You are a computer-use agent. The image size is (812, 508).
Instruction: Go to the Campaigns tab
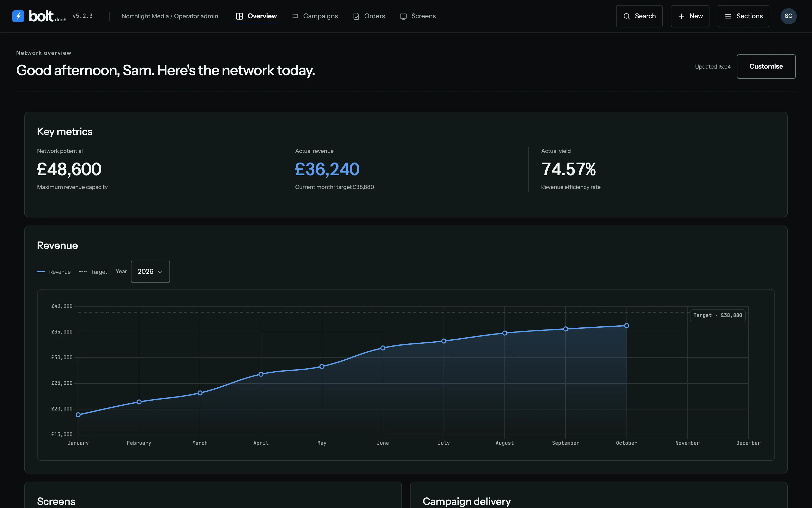315,16
